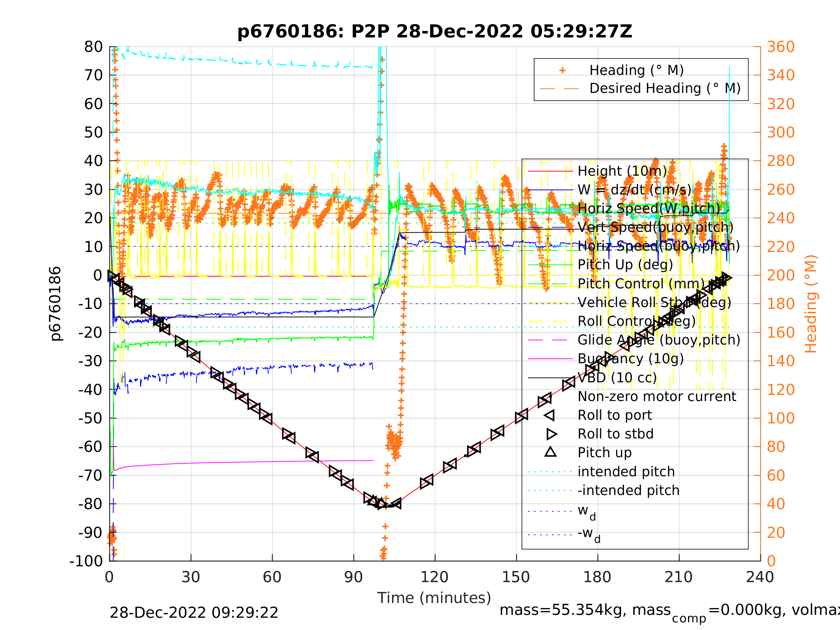This screenshot has width=840, height=630.
Task: Click the Glide Angle (buoy,pitch) legend entry
Action: (659, 340)
